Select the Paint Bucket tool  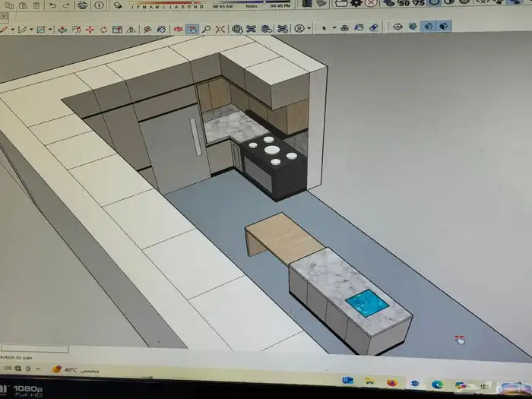tap(161, 30)
